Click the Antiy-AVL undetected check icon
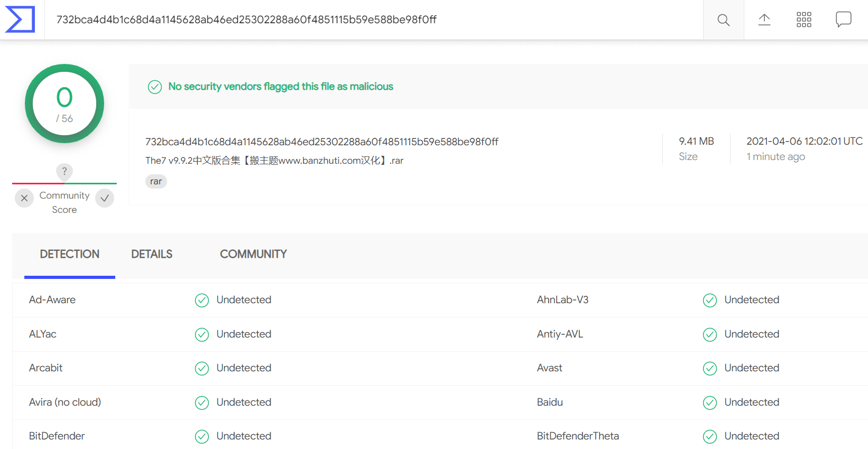The height and width of the screenshot is (449, 868). [x=710, y=334]
